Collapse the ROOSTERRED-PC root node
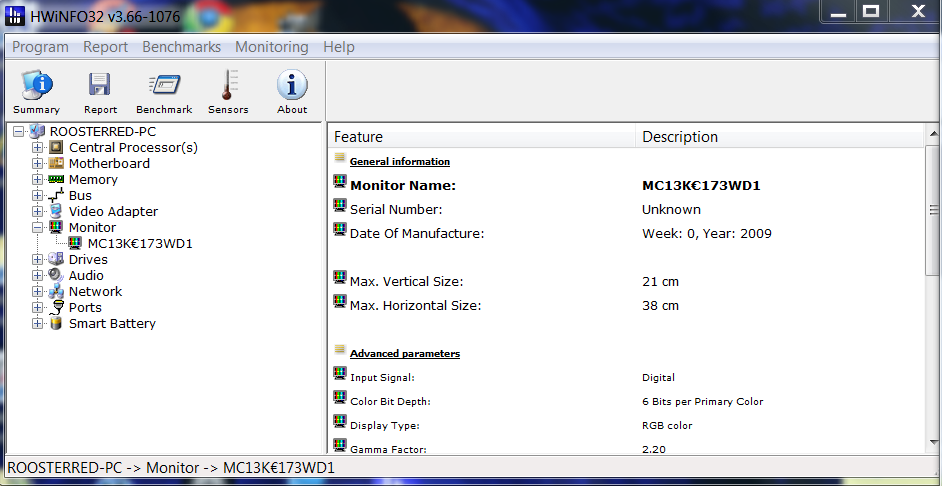The width and height of the screenshot is (942, 486). pos(19,131)
